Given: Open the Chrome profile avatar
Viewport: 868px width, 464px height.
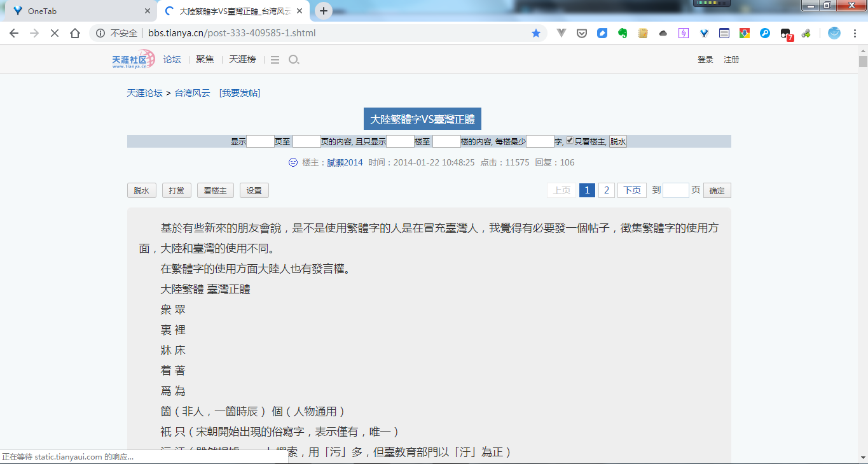Looking at the screenshot, I should coord(834,33).
